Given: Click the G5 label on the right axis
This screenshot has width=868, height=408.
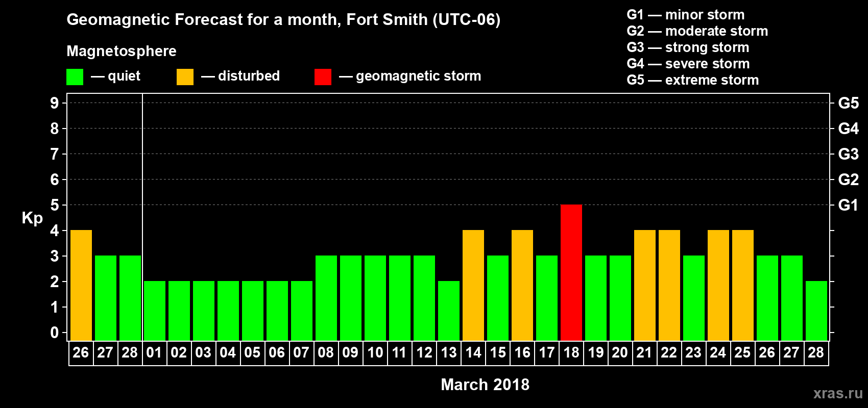Looking at the screenshot, I should [849, 103].
